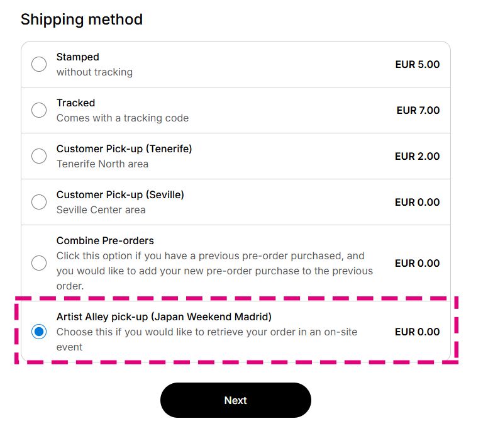Click the "Customer Pick-up (Seville)" title text
The width and height of the screenshot is (488, 448).
(120, 194)
